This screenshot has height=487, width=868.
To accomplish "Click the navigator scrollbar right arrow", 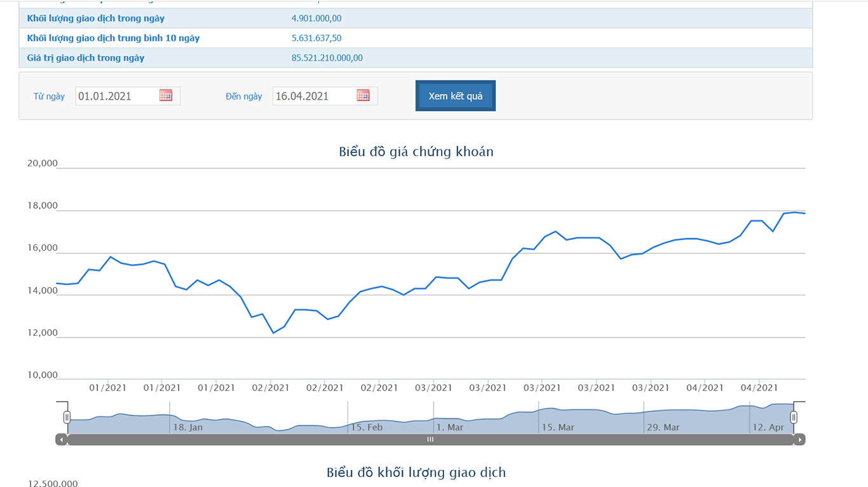I will [x=799, y=439].
